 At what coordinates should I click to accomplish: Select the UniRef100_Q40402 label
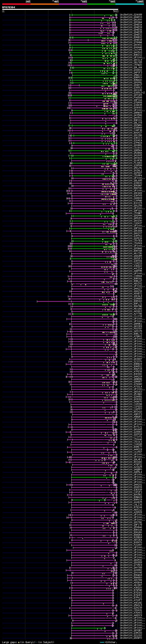131,45
